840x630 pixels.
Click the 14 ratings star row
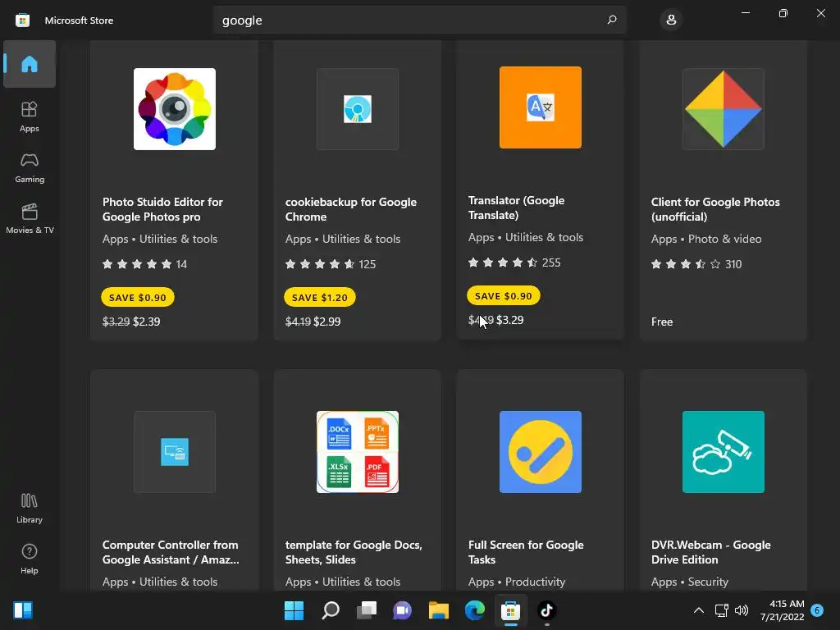(144, 264)
